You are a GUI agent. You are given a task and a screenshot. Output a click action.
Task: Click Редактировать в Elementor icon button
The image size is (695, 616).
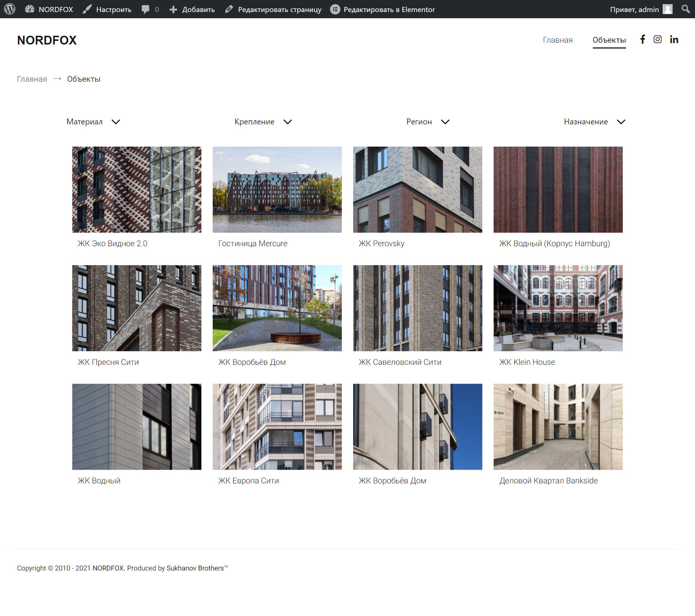point(335,9)
